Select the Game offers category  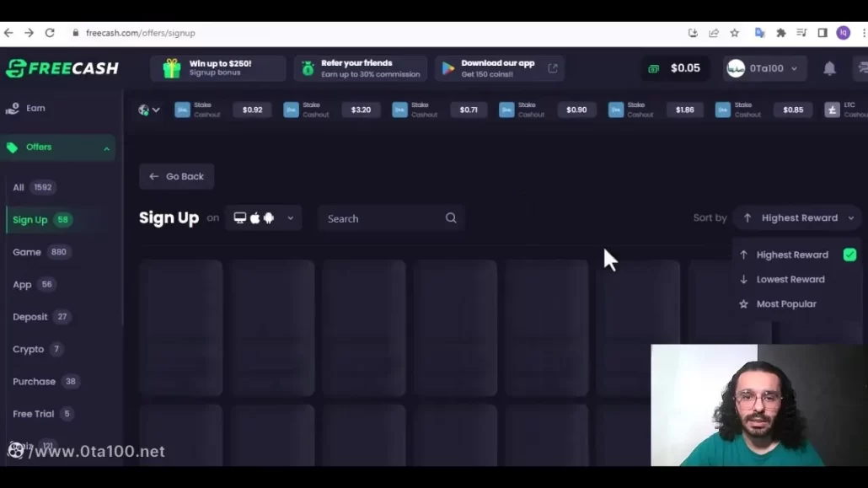pos(27,252)
